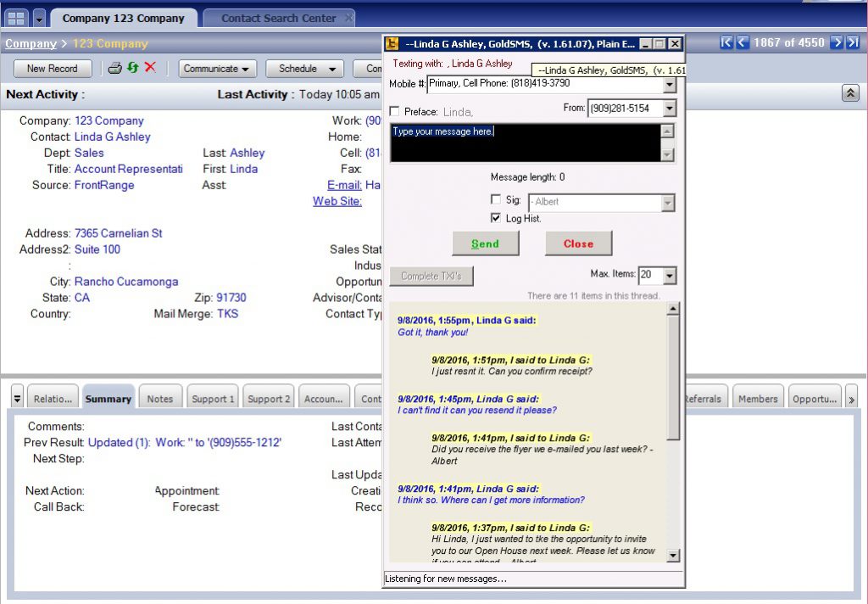Uncheck the Log Hist. checkbox
This screenshot has height=604, width=868.
click(496, 218)
